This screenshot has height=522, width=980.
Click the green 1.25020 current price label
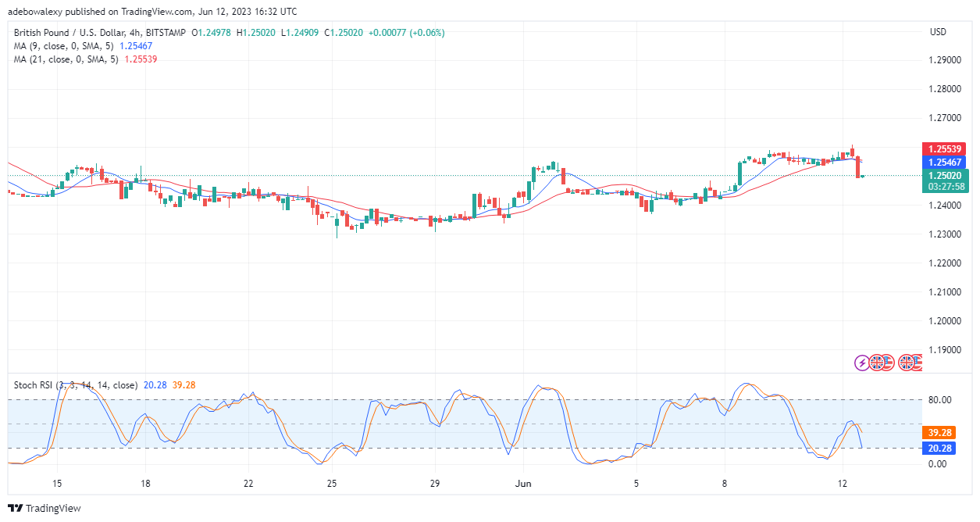pos(946,176)
